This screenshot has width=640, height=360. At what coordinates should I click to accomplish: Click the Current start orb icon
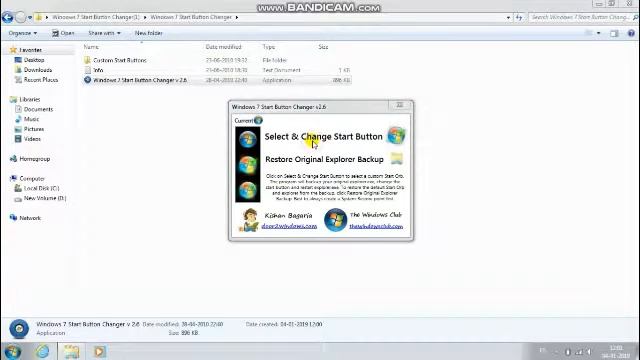click(258, 120)
